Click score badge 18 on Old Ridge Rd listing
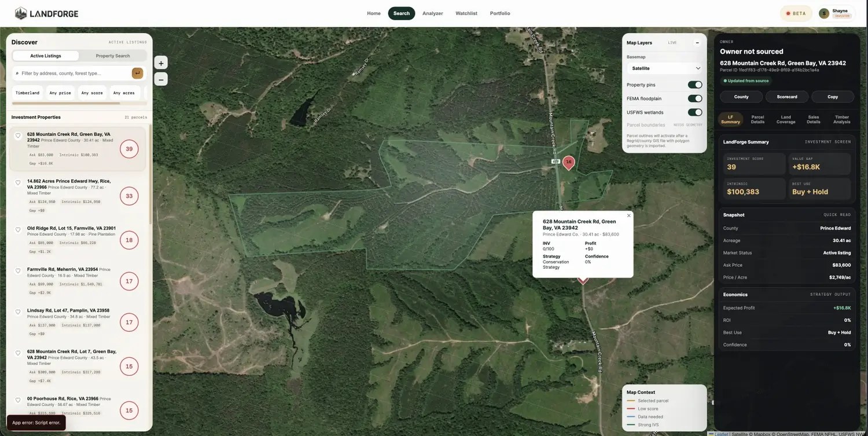 (x=129, y=240)
